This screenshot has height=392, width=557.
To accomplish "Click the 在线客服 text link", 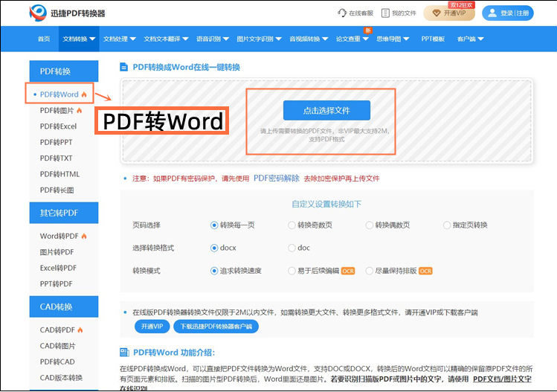I will coord(361,13).
